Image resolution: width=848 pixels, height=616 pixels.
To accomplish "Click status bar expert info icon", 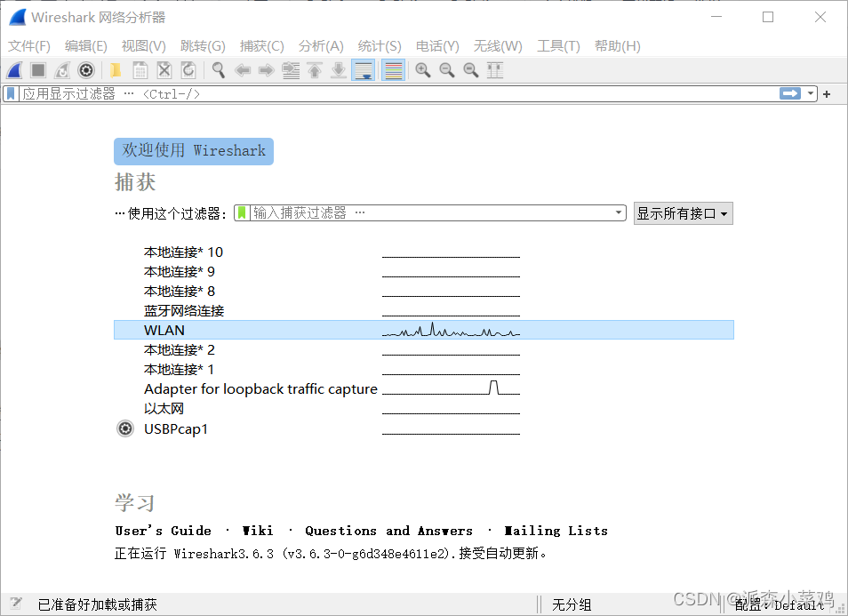I will (16, 604).
